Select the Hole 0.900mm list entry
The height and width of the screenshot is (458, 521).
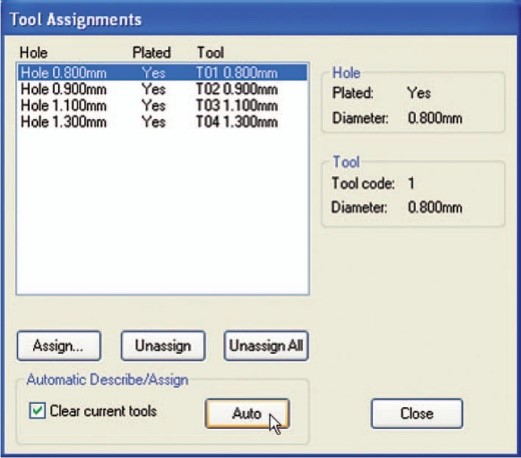point(162,89)
